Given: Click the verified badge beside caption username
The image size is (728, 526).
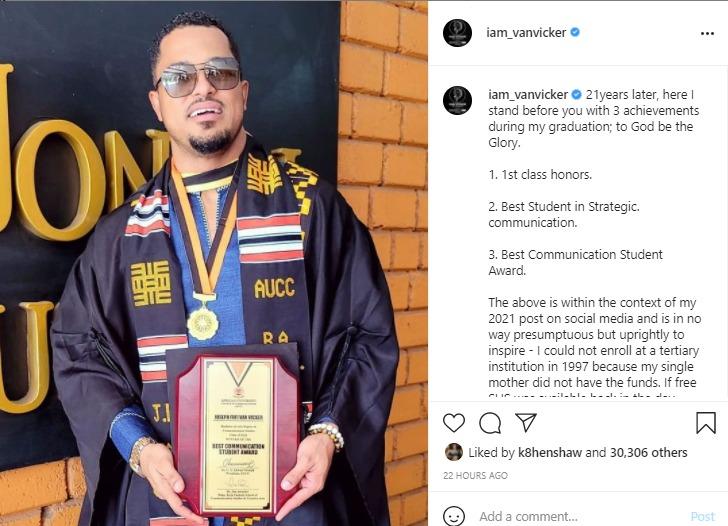Looking at the screenshot, I should [x=576, y=95].
